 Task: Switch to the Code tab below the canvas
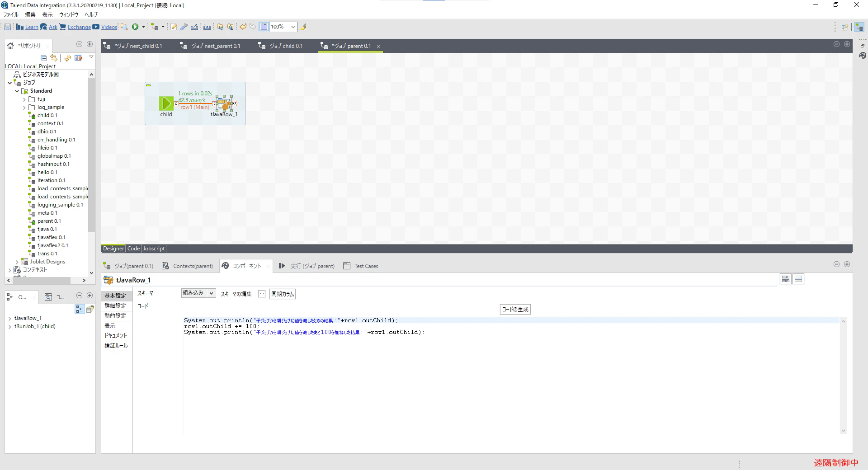(133, 249)
